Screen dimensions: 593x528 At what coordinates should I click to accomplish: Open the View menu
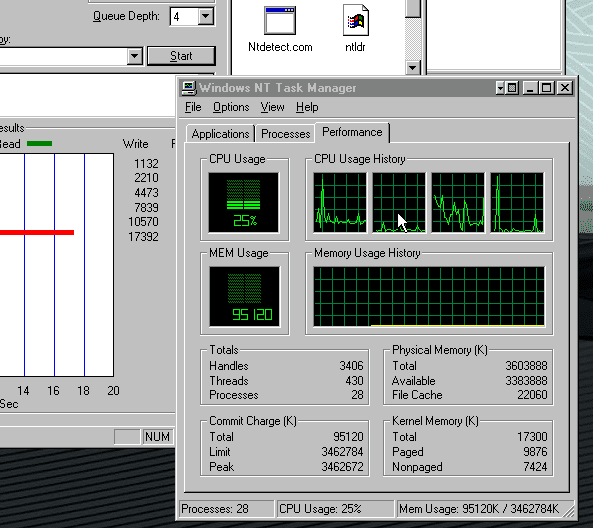coord(272,107)
